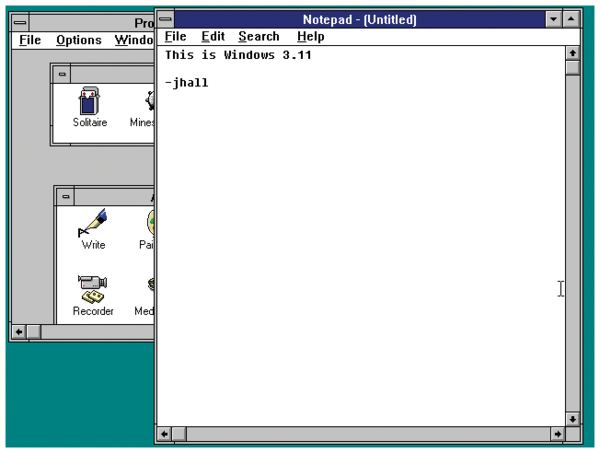
Task: Select the Write application icon
Action: click(x=93, y=229)
